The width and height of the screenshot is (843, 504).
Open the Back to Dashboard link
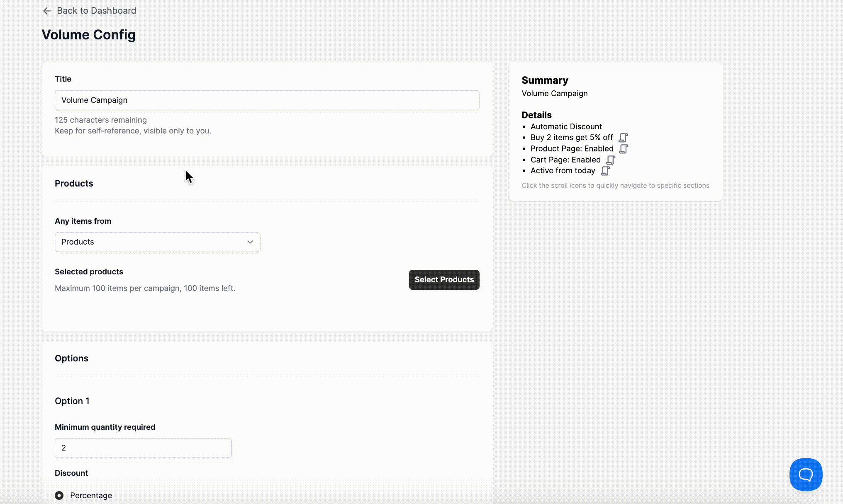click(x=96, y=11)
